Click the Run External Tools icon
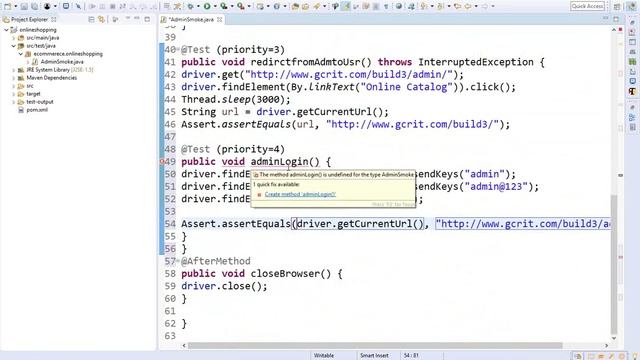 (x=241, y=6)
